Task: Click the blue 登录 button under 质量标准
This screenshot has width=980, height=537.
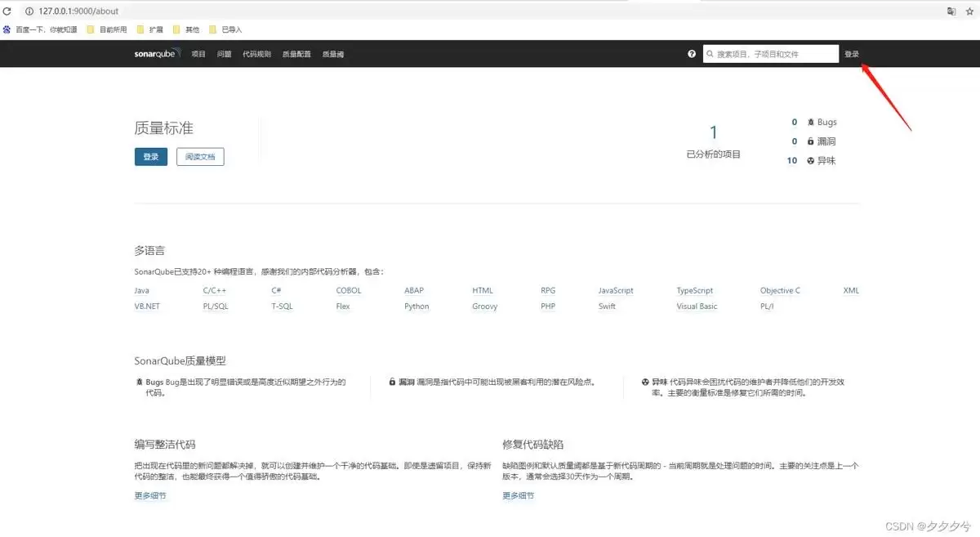Action: click(151, 157)
